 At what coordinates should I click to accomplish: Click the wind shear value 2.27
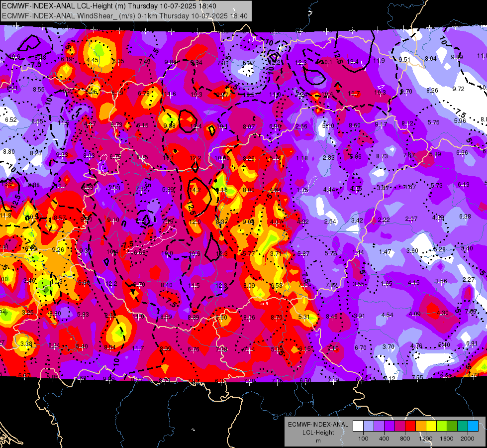(469, 279)
